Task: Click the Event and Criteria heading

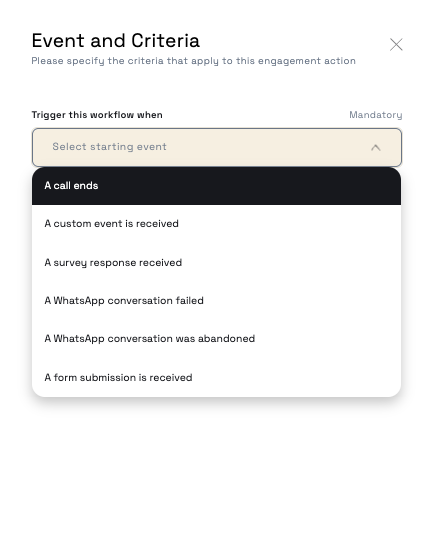Action: [116, 41]
